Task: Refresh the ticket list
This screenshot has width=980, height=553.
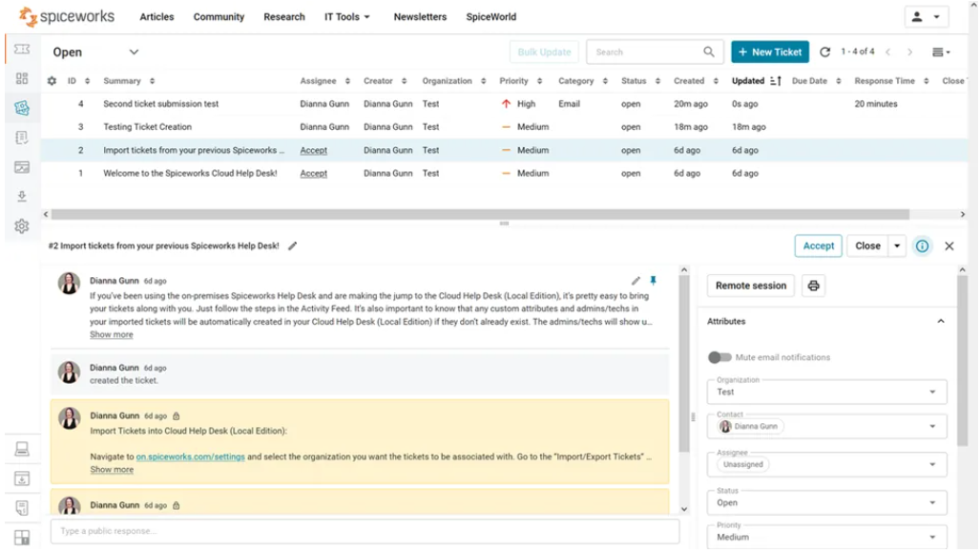Action: tap(825, 52)
